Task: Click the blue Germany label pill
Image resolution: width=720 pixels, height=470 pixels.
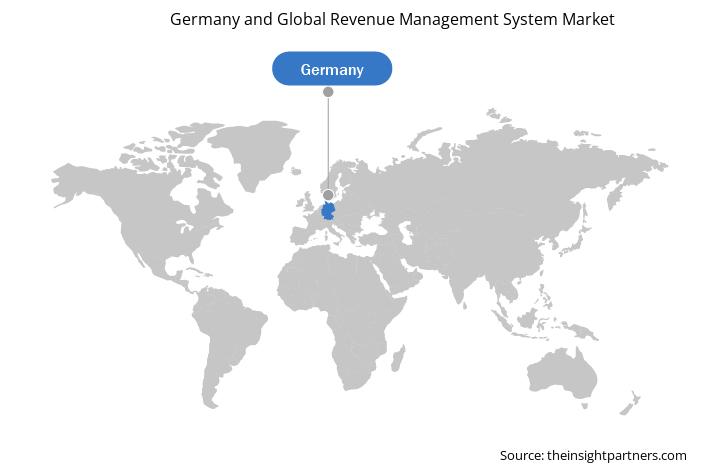Action: (x=332, y=69)
